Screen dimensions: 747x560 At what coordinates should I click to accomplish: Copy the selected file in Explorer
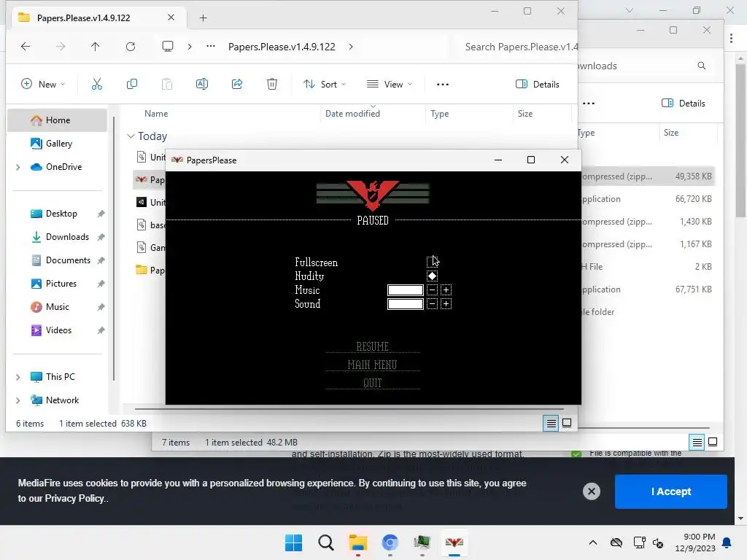click(x=132, y=85)
